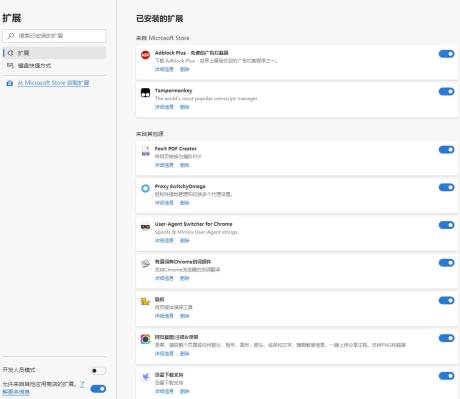The height and width of the screenshot is (399, 460).
Task: Click remove link of camera screenshot extension
Action: [x=185, y=353]
